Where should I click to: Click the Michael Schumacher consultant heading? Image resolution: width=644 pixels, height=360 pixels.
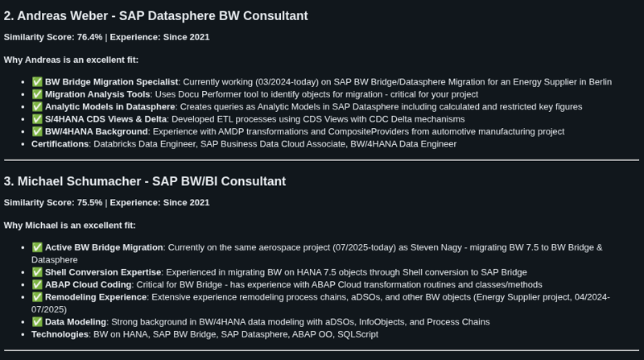click(x=144, y=182)
